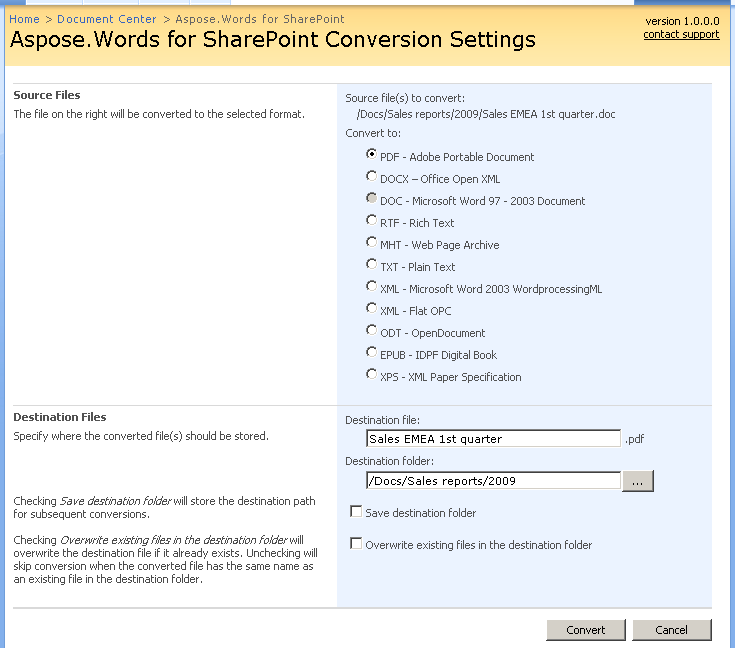Go to Home in breadcrumb
Image resolution: width=735 pixels, height=648 pixels.
(24, 19)
